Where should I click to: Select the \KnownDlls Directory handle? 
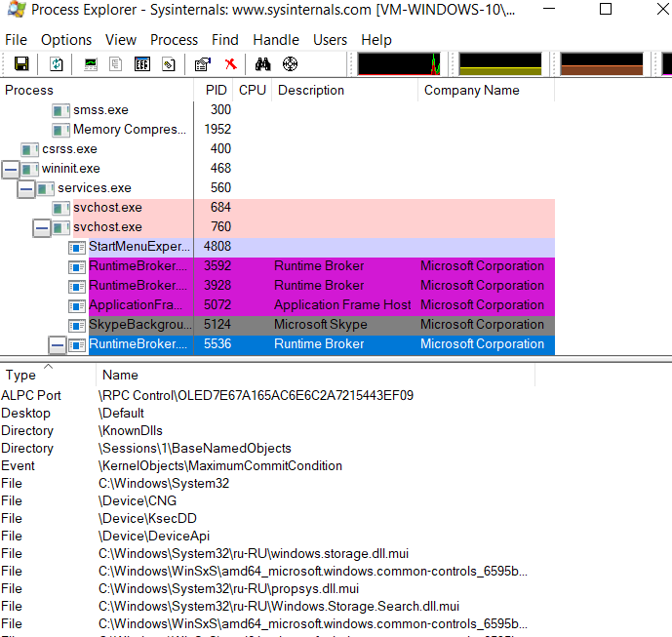click(x=267, y=430)
